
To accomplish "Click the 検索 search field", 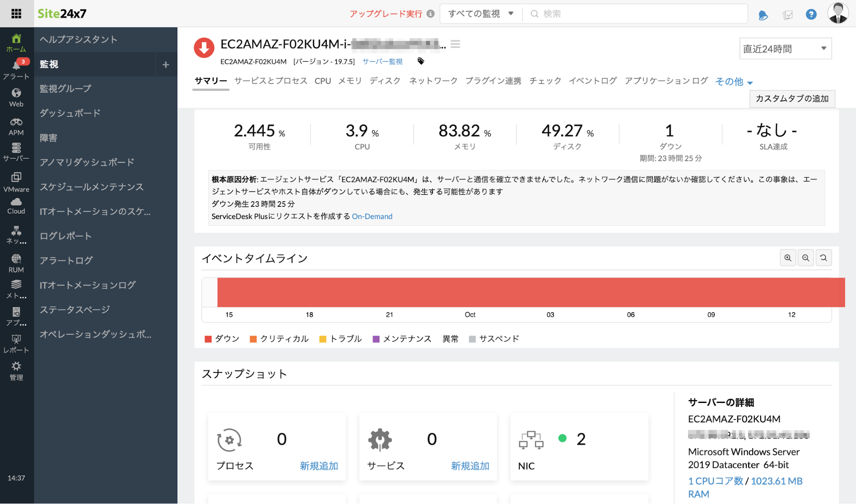I will pyautogui.click(x=635, y=14).
